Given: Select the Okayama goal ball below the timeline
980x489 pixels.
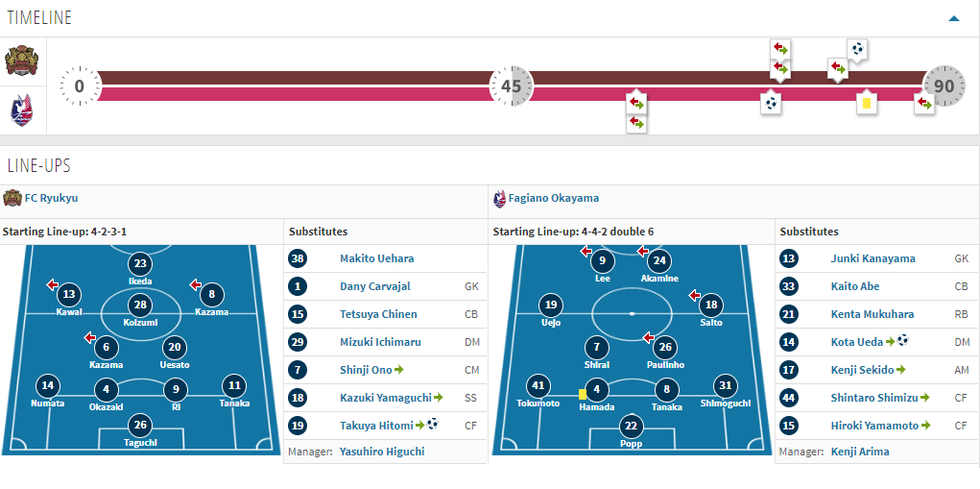Looking at the screenshot, I should coord(770,102).
